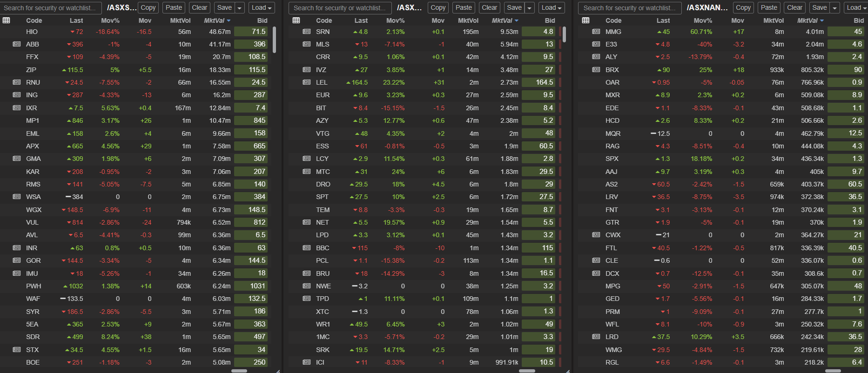
Task: Open news icon beside MLS row
Action: coord(307,44)
